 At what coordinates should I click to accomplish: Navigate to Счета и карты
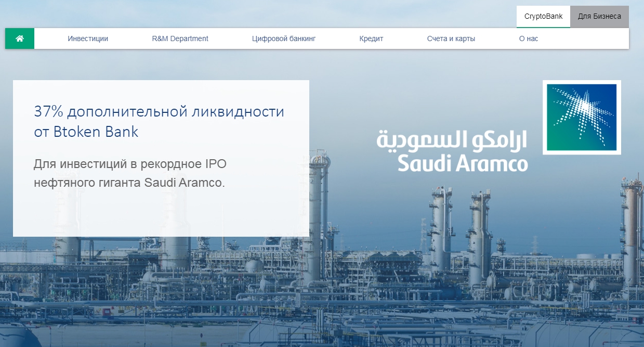click(451, 38)
